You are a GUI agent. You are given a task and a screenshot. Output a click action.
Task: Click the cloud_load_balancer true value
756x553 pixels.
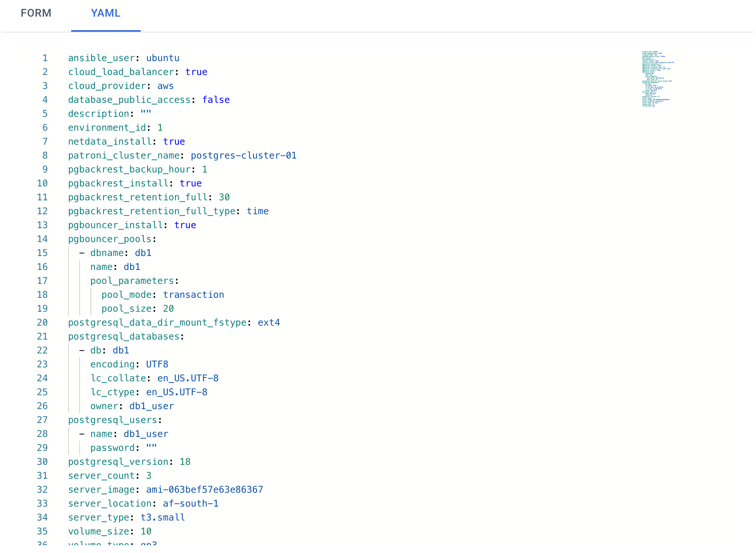(196, 72)
